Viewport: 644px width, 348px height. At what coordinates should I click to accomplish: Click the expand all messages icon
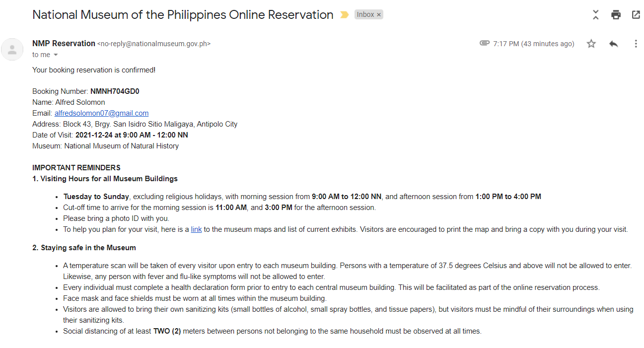[x=595, y=15]
